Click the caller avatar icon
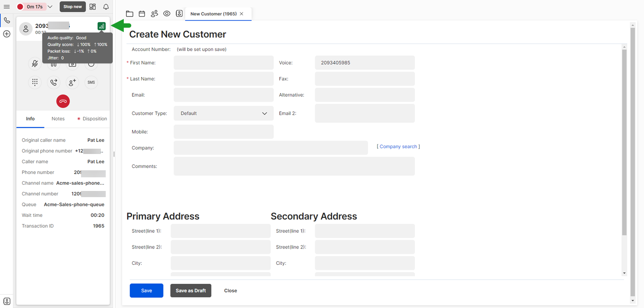The height and width of the screenshot is (308, 644). coord(26,29)
